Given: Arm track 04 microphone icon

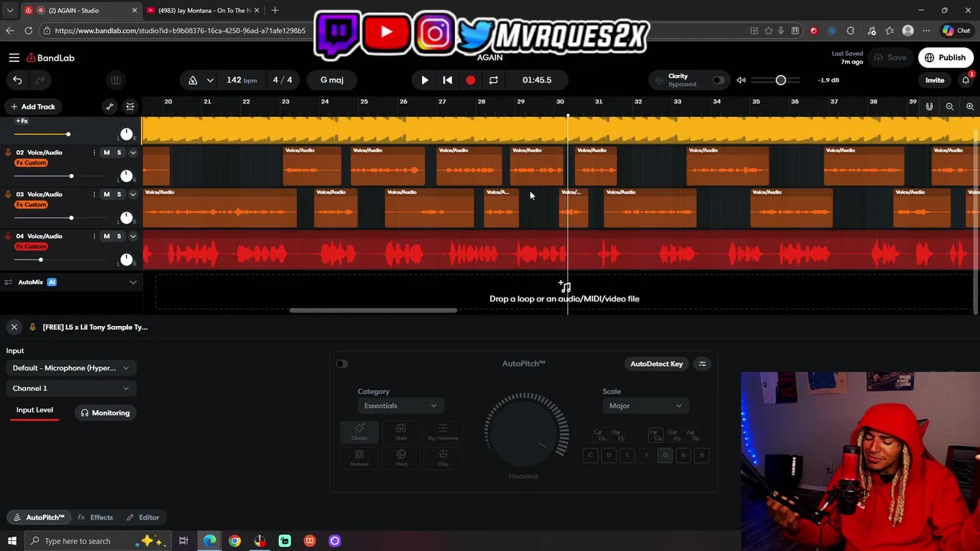Looking at the screenshot, I should click(8, 236).
